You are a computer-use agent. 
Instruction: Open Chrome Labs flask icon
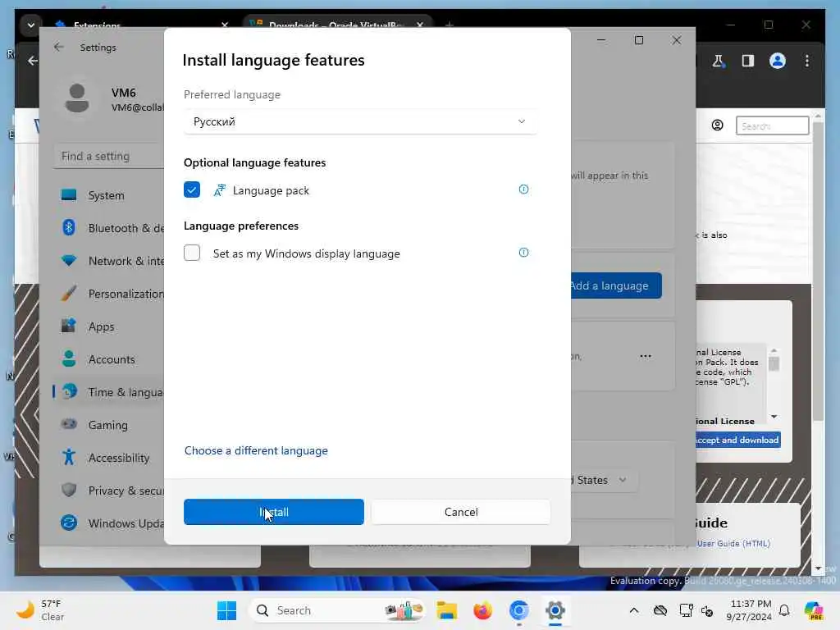tap(719, 61)
